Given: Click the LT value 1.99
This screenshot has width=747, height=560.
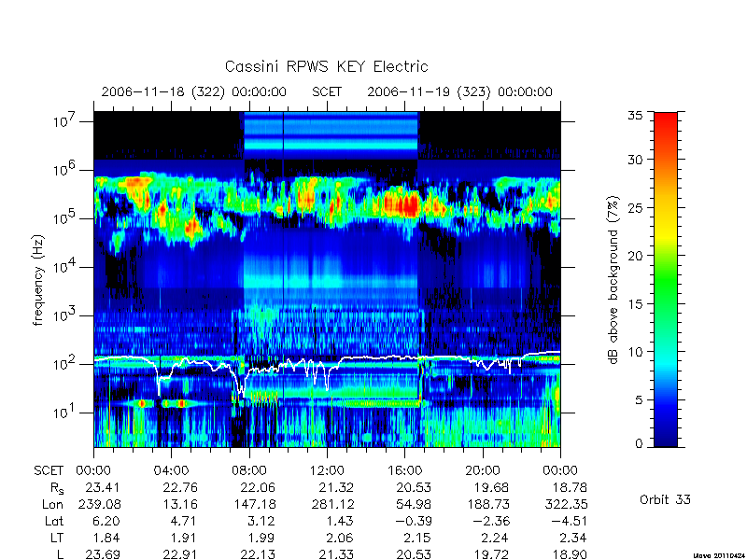Looking at the screenshot, I should pos(262,538).
